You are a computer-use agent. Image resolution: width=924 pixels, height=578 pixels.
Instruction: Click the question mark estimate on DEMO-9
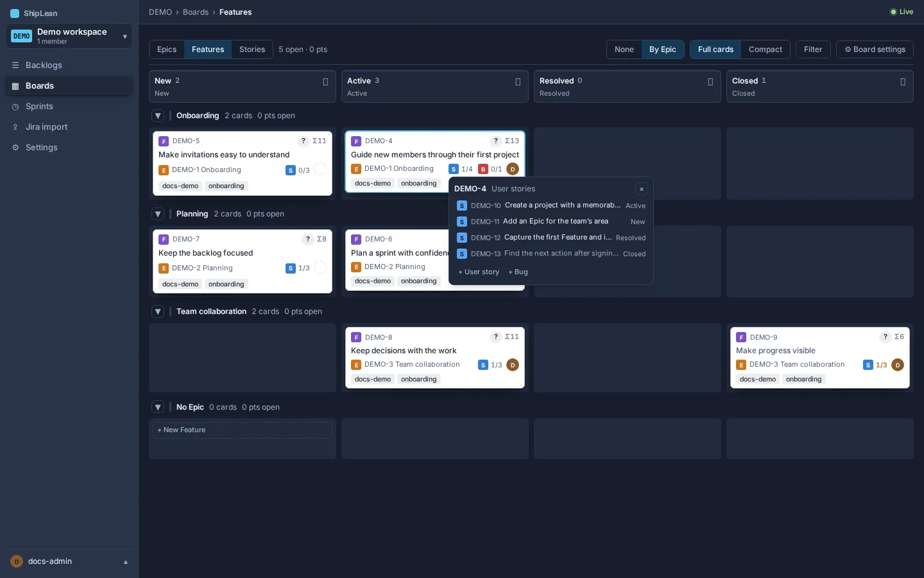[886, 337]
